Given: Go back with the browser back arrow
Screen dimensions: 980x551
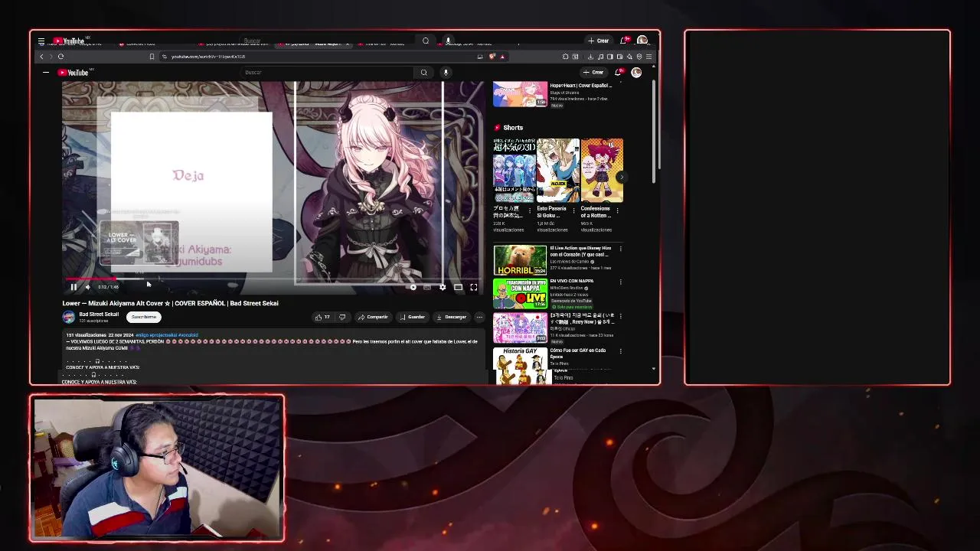Looking at the screenshot, I should click(x=42, y=57).
